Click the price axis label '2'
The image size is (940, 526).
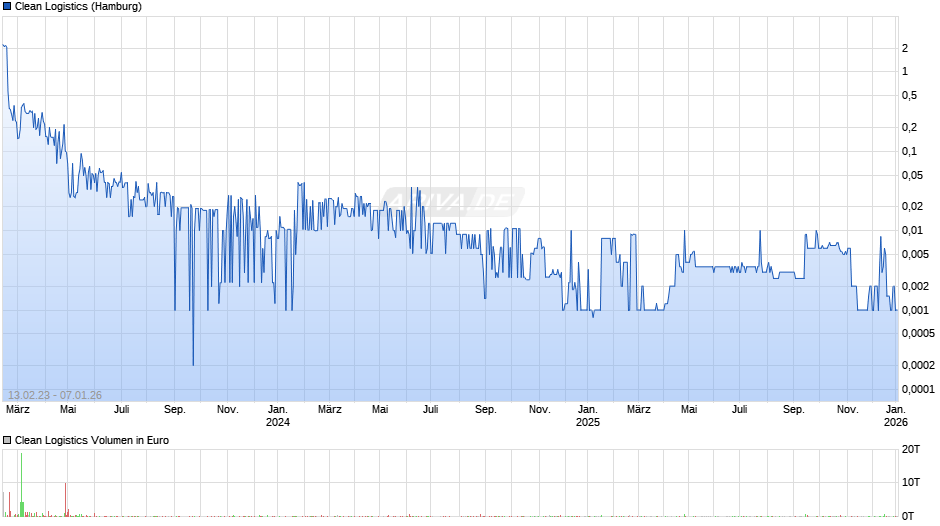point(905,48)
